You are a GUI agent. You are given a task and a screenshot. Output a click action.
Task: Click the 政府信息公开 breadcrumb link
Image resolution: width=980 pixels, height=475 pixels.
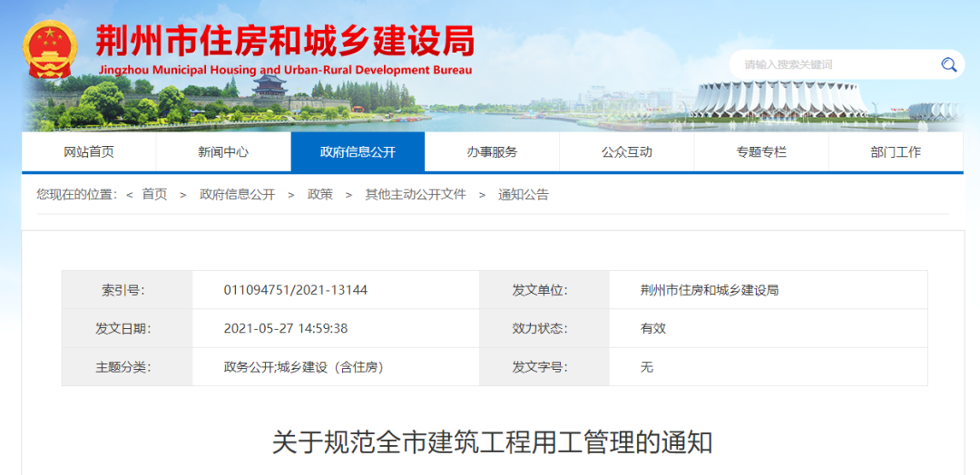coord(237,195)
